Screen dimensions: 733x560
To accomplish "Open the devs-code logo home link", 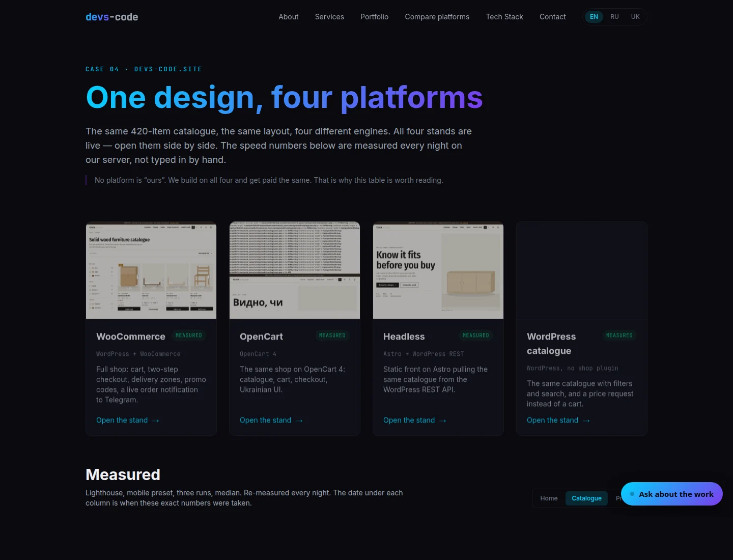I will pos(112,17).
